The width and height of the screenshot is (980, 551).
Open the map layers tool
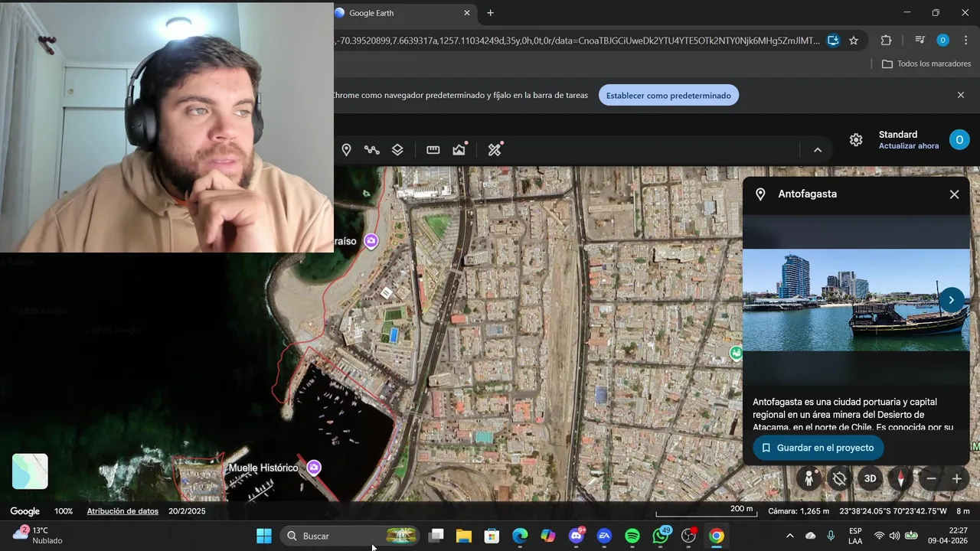click(x=397, y=150)
